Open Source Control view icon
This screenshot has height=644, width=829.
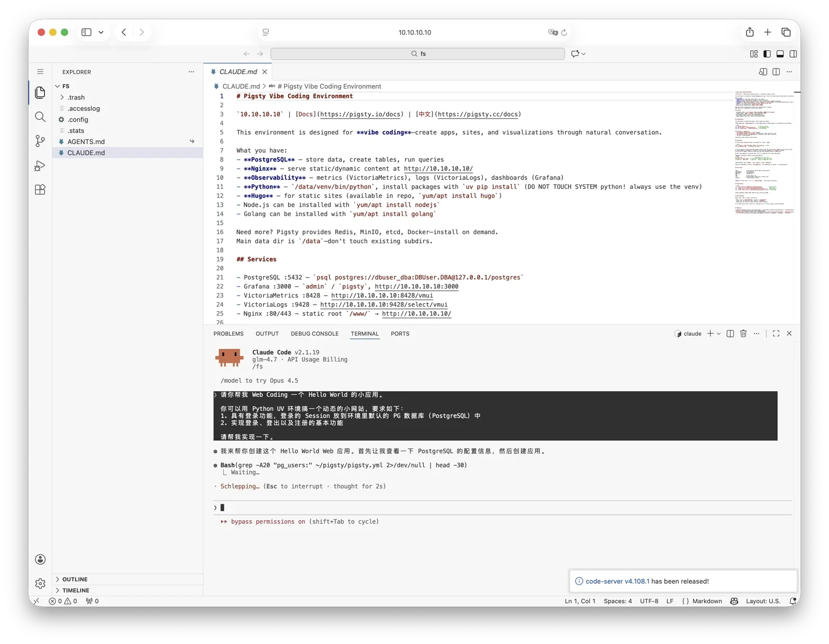[x=40, y=141]
